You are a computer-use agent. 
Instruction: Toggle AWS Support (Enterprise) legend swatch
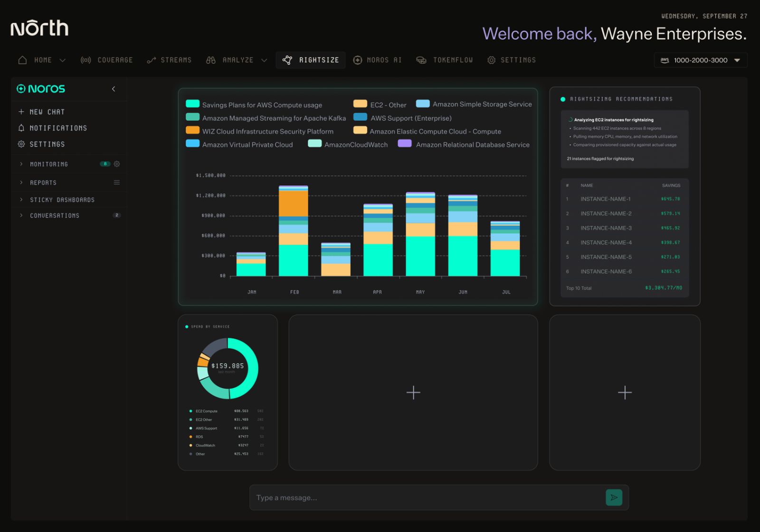(361, 117)
